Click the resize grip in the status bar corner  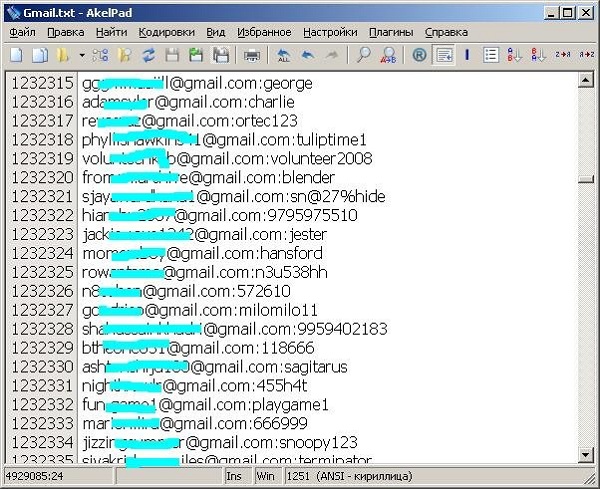click(590, 479)
